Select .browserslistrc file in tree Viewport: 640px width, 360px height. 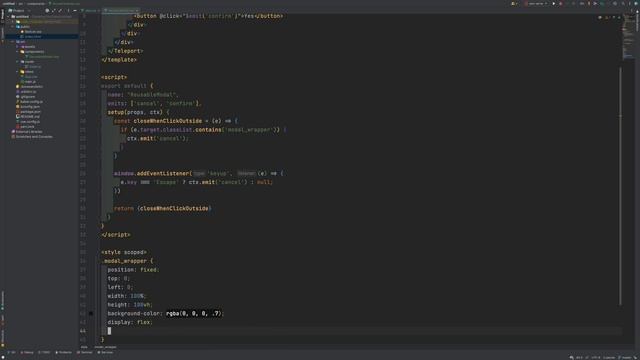click(x=29, y=87)
